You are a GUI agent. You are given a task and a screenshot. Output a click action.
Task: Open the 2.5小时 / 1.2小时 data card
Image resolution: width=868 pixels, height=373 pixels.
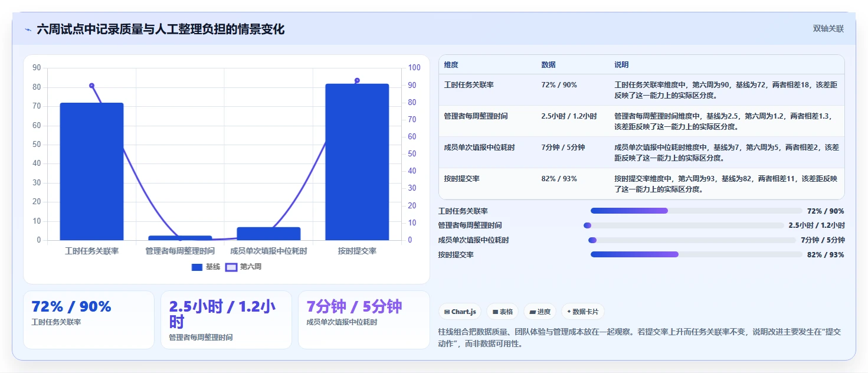tap(226, 320)
